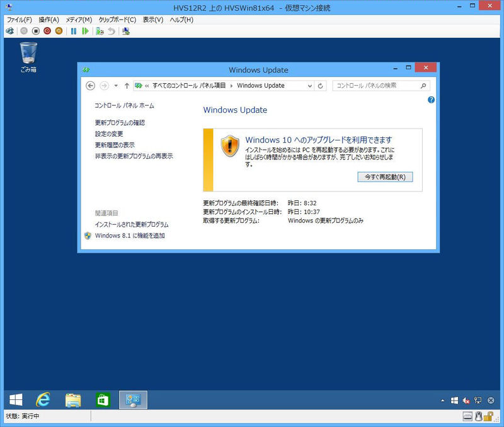Viewport: 504px width, 427px height.
Task: Click the lock icon in status bar
Action: click(x=488, y=416)
